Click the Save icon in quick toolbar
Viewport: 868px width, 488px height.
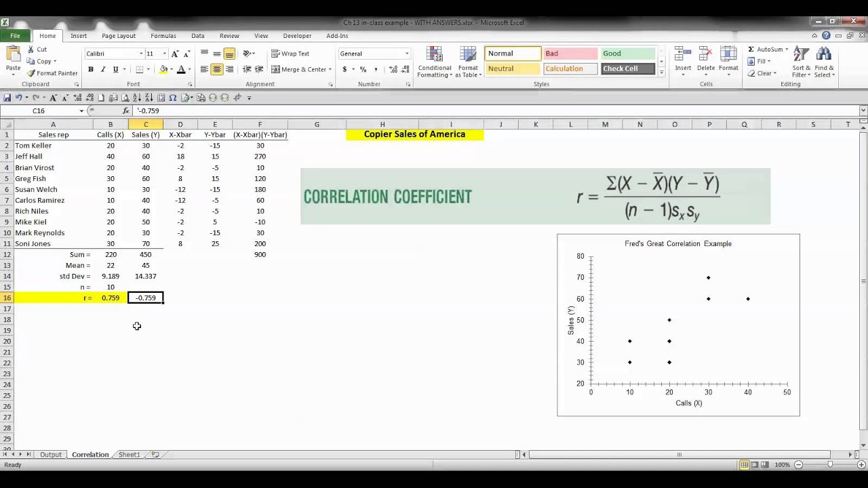(7, 98)
